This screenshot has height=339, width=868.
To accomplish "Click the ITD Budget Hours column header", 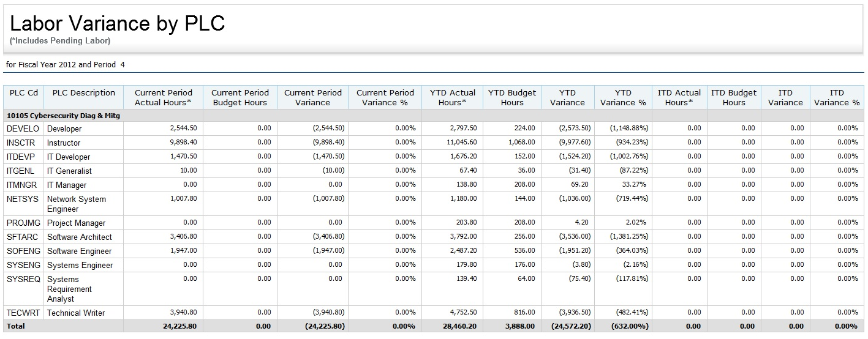I will [x=733, y=98].
